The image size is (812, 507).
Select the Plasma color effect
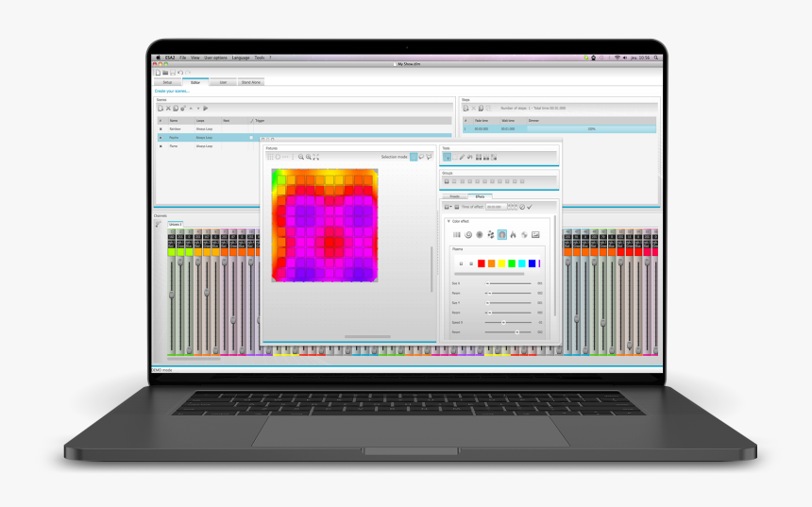click(x=501, y=235)
